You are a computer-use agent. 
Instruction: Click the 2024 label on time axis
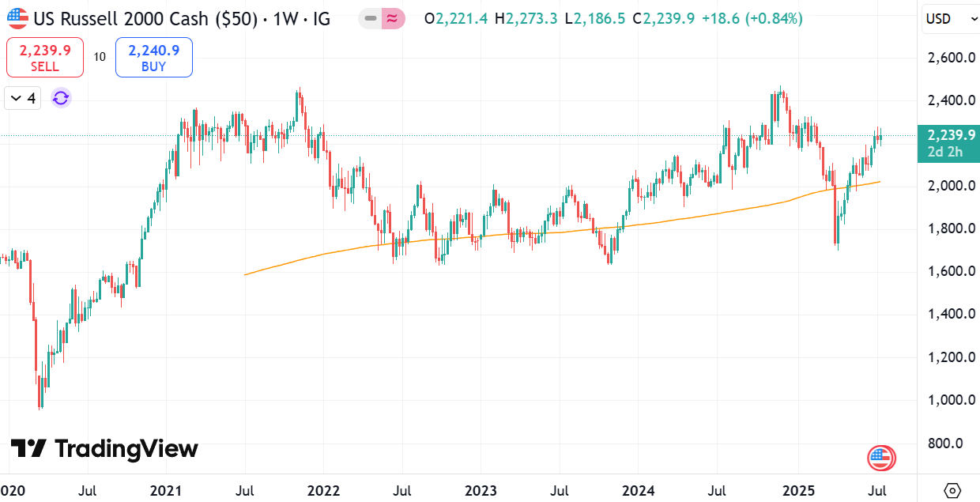[639, 491]
